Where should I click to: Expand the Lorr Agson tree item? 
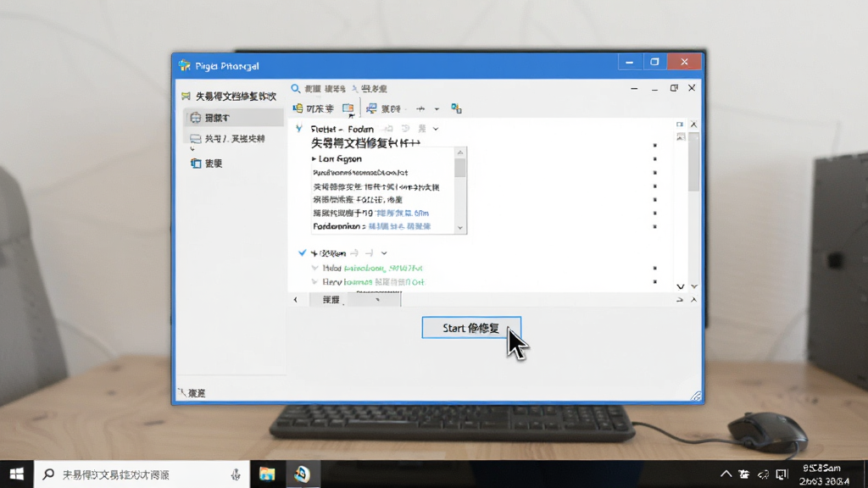coord(314,158)
